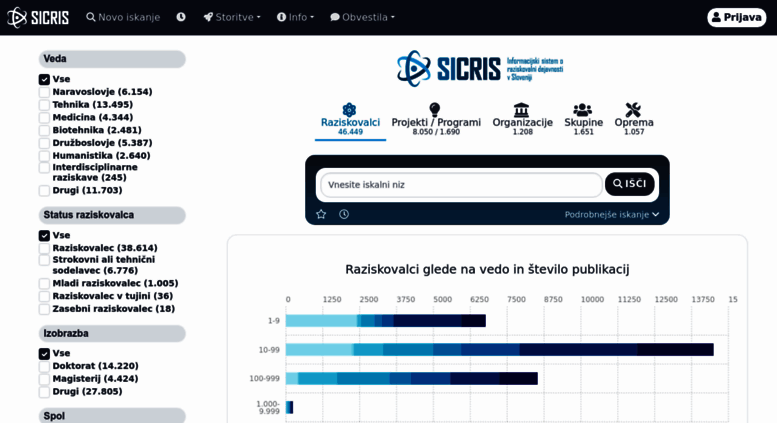Check Družboslovje (5.387) filter
Viewport: 777px width, 423px height.
[x=44, y=143]
